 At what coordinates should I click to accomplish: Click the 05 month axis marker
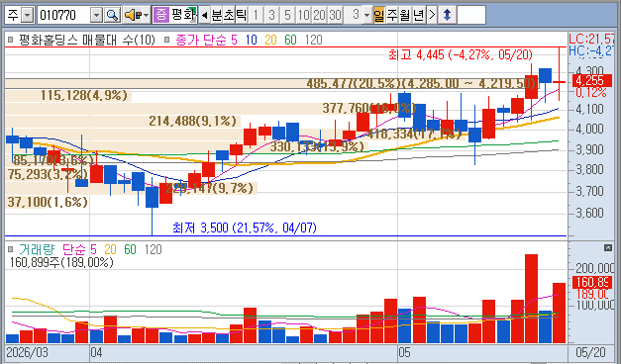[x=404, y=352]
